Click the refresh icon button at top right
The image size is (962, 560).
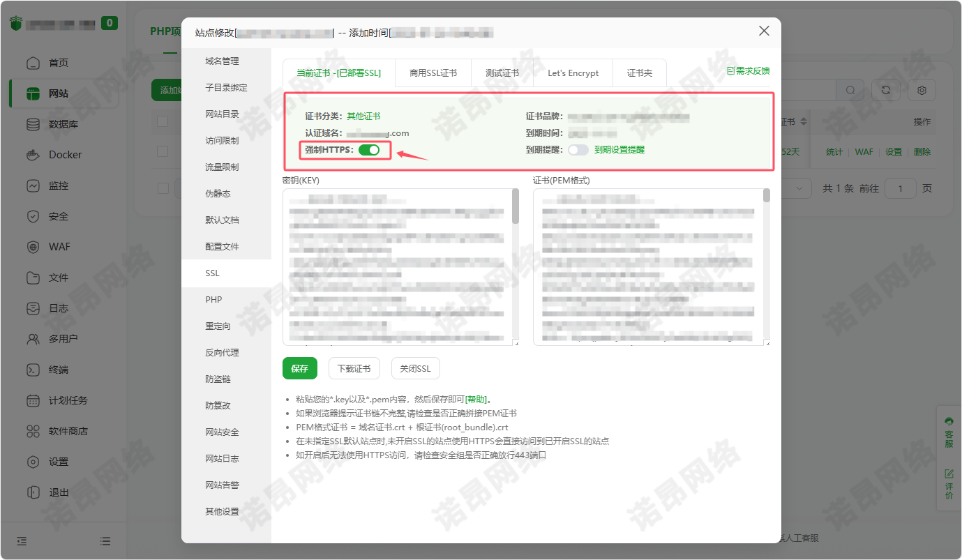[x=885, y=90]
